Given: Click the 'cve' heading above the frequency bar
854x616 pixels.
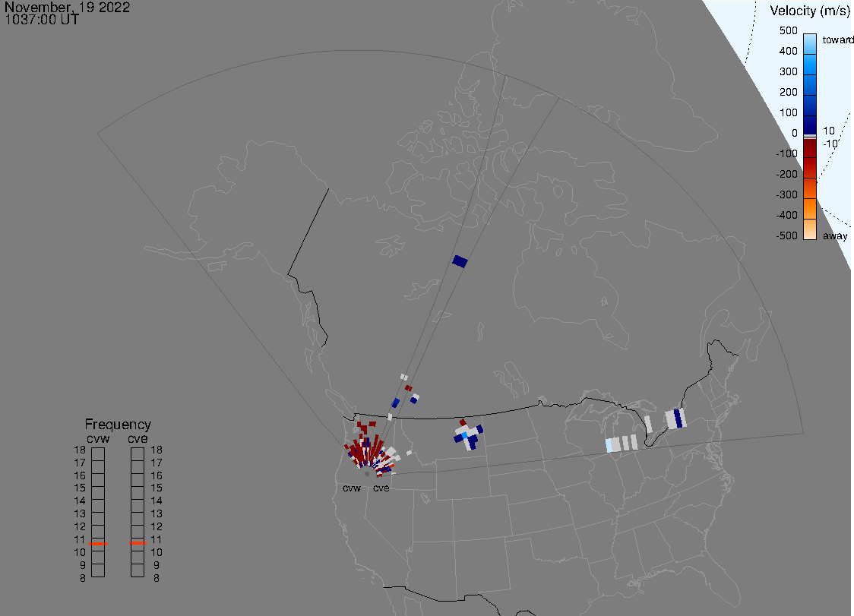Looking at the screenshot, I should tap(138, 439).
